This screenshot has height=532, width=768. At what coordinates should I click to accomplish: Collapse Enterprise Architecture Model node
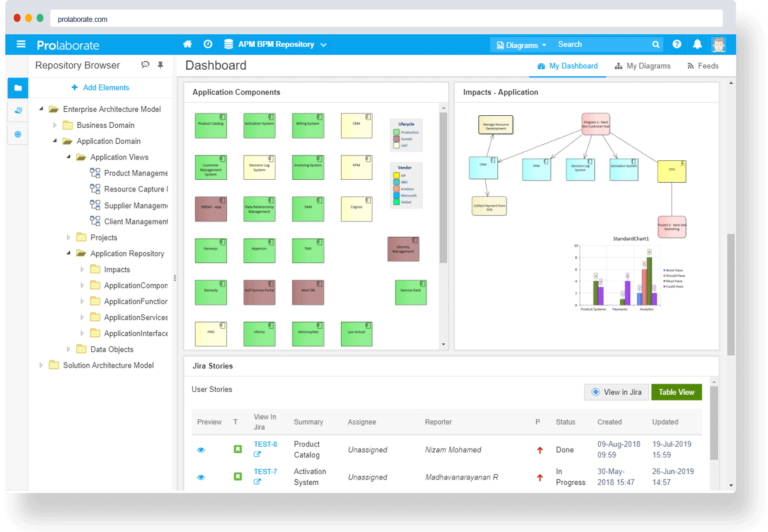(41, 109)
